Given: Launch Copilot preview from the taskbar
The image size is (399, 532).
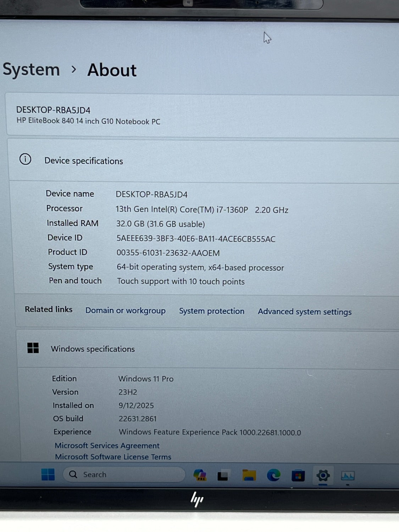Looking at the screenshot, I should (200, 475).
